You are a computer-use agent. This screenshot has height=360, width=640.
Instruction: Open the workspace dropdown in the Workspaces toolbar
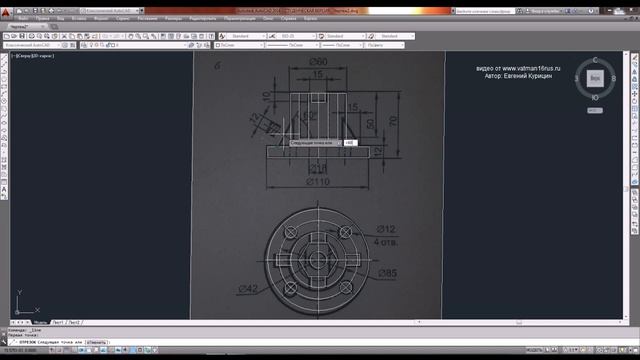tap(32, 45)
